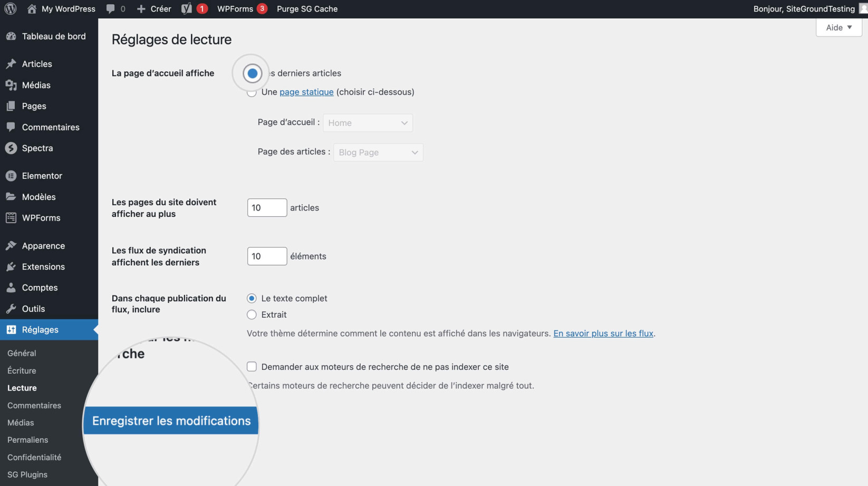Open the Extensions menu label
Image resolution: width=868 pixels, height=486 pixels.
click(43, 267)
